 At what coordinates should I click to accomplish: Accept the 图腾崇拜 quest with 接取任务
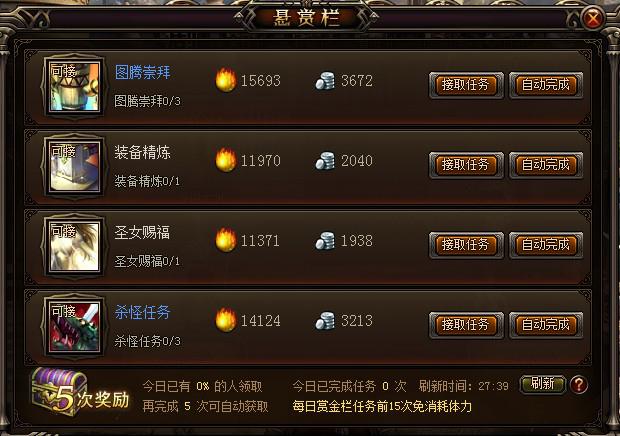click(x=466, y=85)
